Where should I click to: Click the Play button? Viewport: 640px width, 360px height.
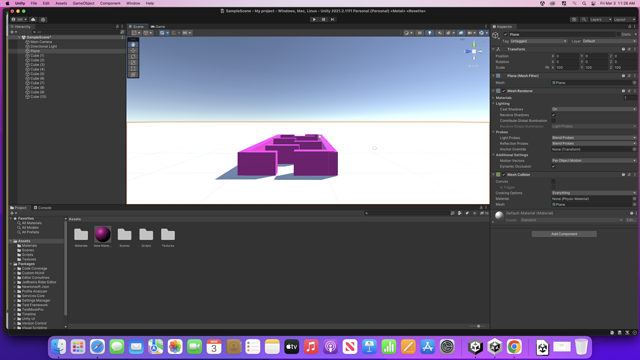[314, 19]
